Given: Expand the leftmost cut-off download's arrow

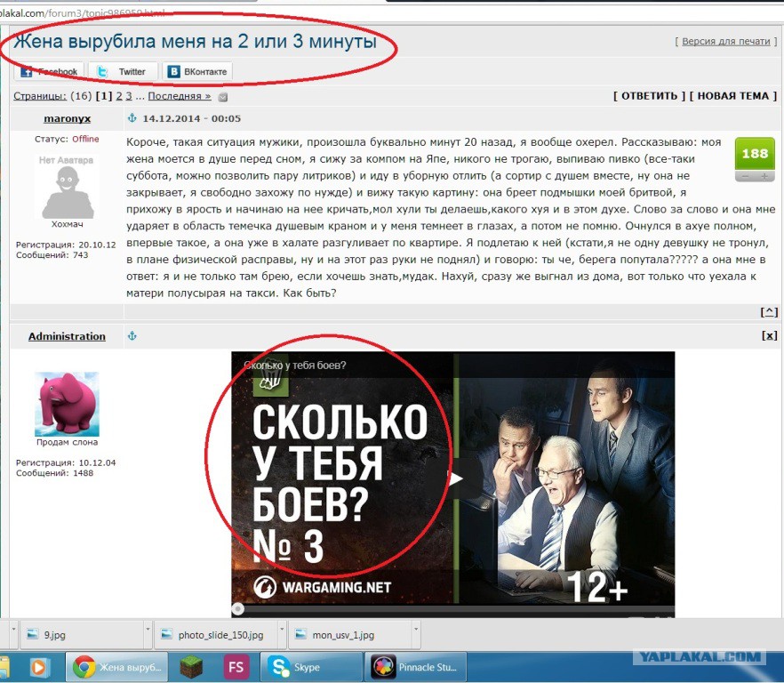Looking at the screenshot, I should coord(13,628).
